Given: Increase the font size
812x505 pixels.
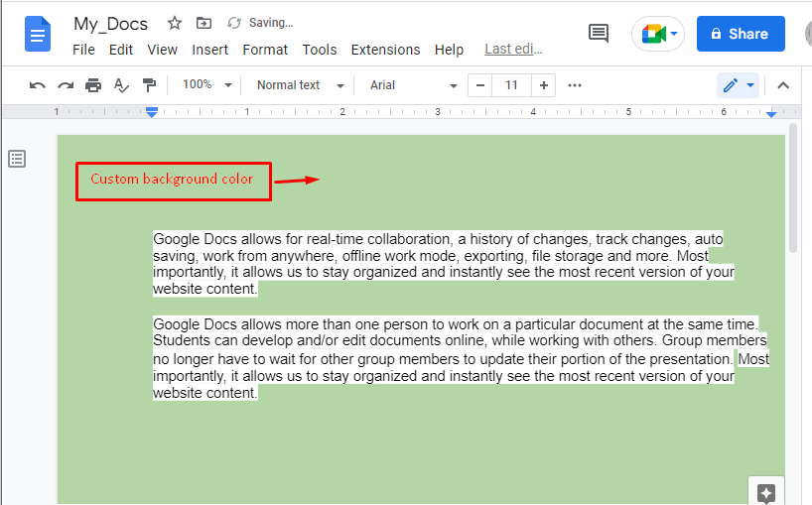Looking at the screenshot, I should (544, 85).
